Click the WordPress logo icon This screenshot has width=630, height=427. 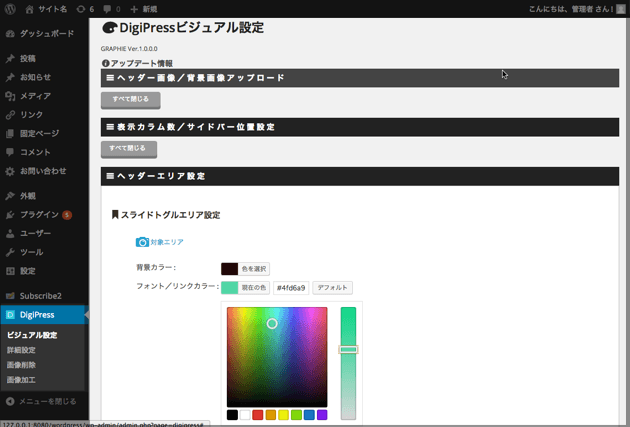tap(10, 9)
